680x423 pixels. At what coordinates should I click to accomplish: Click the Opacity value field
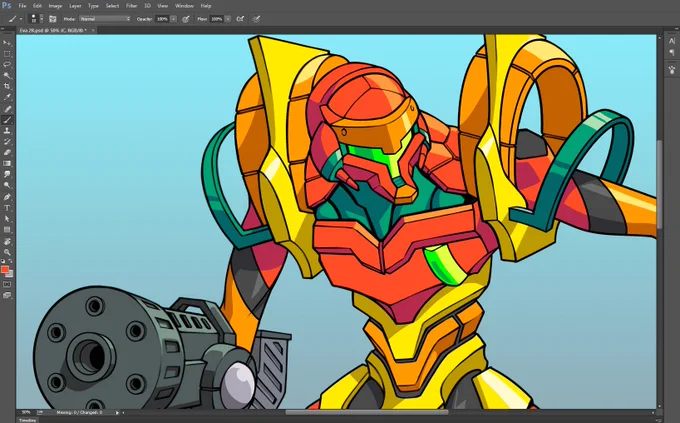(162, 19)
